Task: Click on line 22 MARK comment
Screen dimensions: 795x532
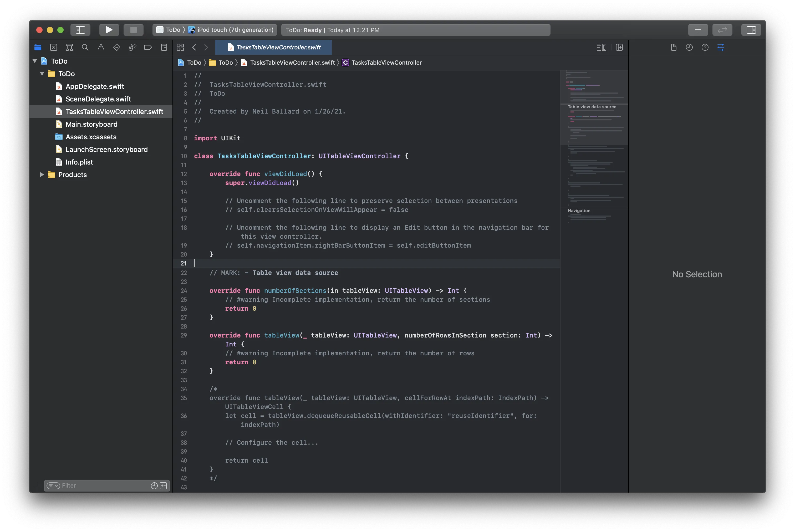Action: click(273, 273)
